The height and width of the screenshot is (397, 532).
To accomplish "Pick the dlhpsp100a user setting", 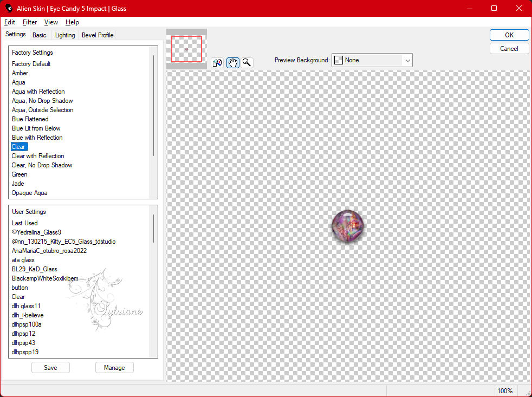I will [x=27, y=324].
